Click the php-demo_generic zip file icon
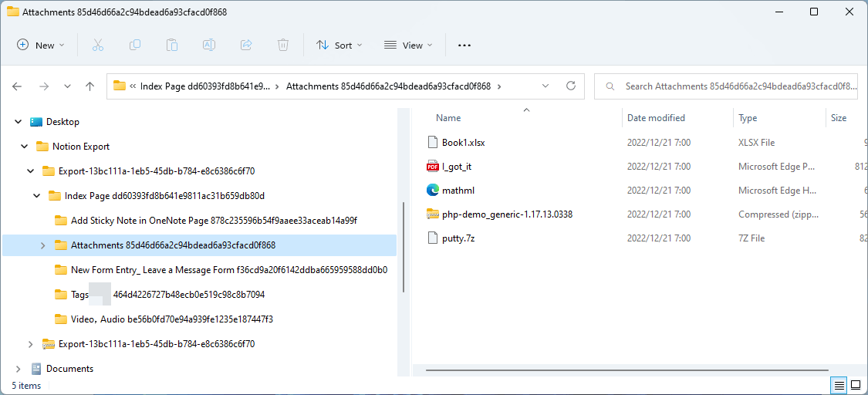This screenshot has width=868, height=395. pyautogui.click(x=432, y=214)
